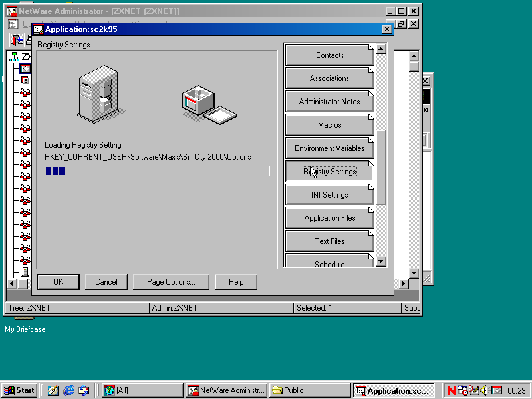532x399 pixels.
Task: Switch to the NetWare Administrator taskbar button
Action: click(x=227, y=390)
